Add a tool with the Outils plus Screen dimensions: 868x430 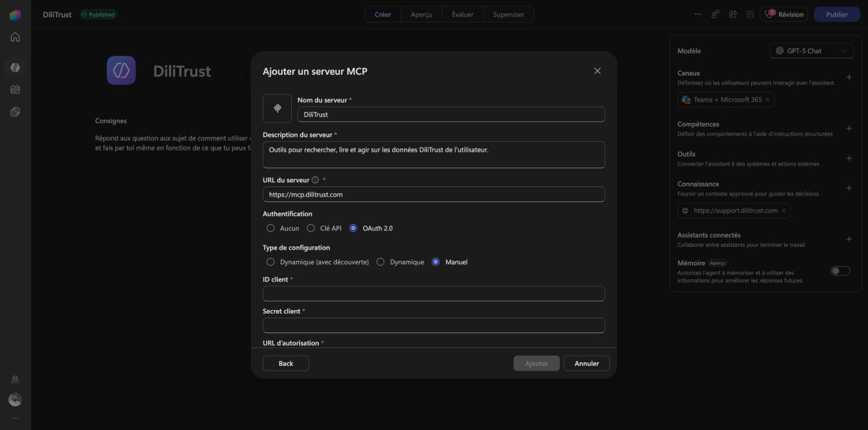[849, 158]
